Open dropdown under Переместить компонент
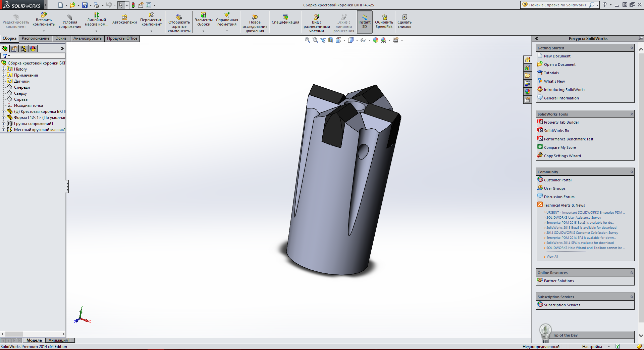 click(151, 31)
